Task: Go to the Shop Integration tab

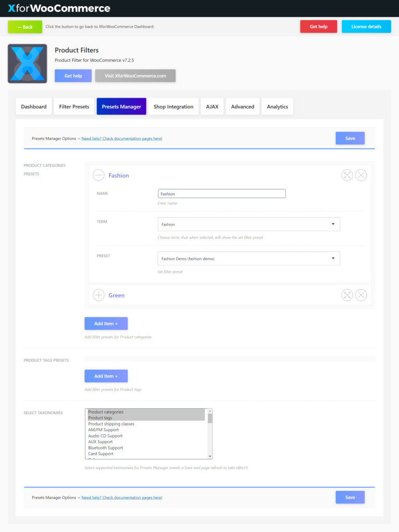Action: pos(174,107)
